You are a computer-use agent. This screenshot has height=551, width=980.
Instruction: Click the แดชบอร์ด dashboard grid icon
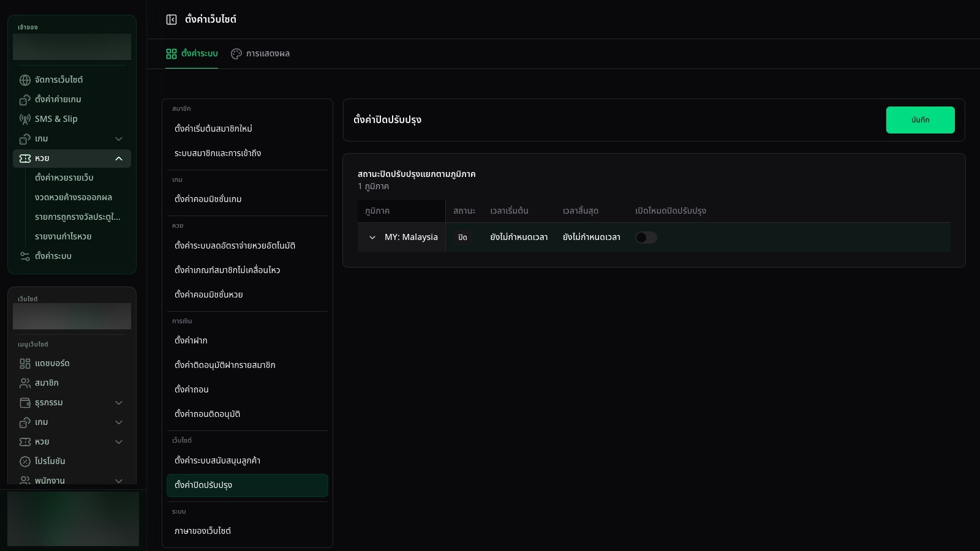click(x=25, y=364)
